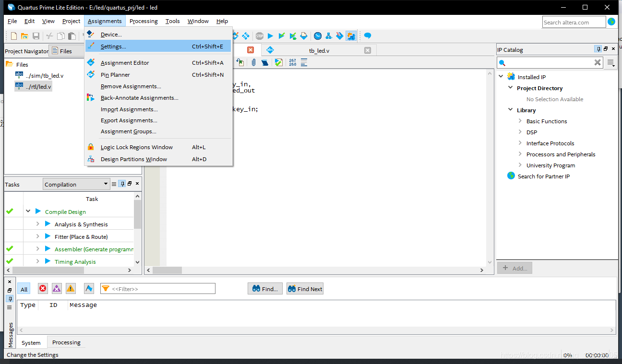The height and width of the screenshot is (364, 622).
Task: Toggle the All messages filter button
Action: pos(24,289)
